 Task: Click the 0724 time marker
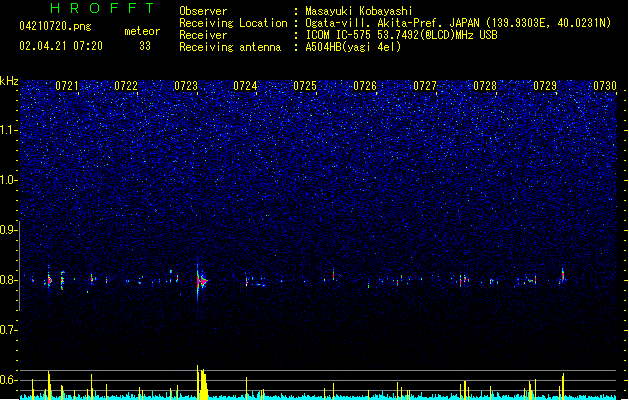point(245,86)
